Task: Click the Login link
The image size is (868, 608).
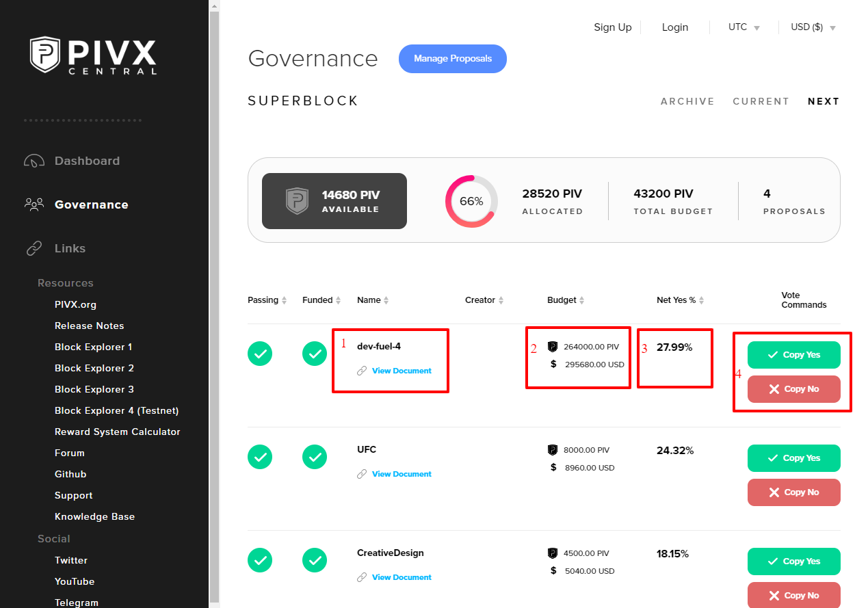Action: (x=675, y=27)
